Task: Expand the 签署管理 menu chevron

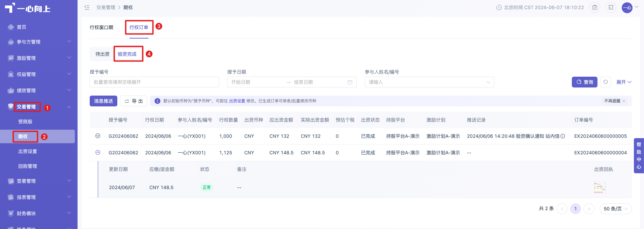Action: click(69, 181)
